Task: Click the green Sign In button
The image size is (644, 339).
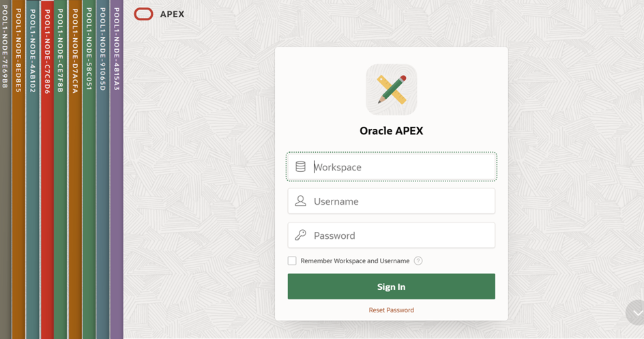Action: (x=392, y=286)
